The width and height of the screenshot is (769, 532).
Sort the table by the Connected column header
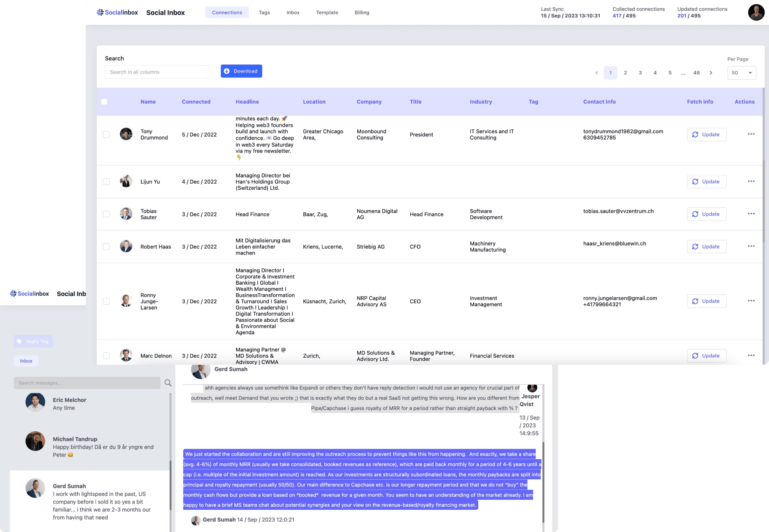coord(196,102)
